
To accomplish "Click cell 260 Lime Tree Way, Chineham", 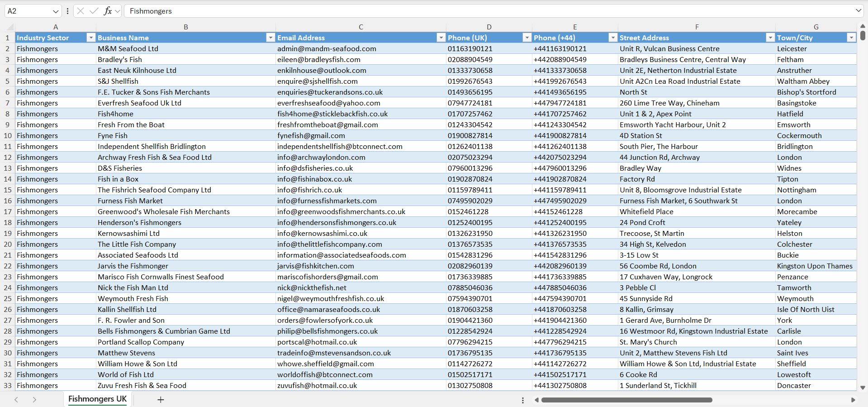I will click(697, 103).
